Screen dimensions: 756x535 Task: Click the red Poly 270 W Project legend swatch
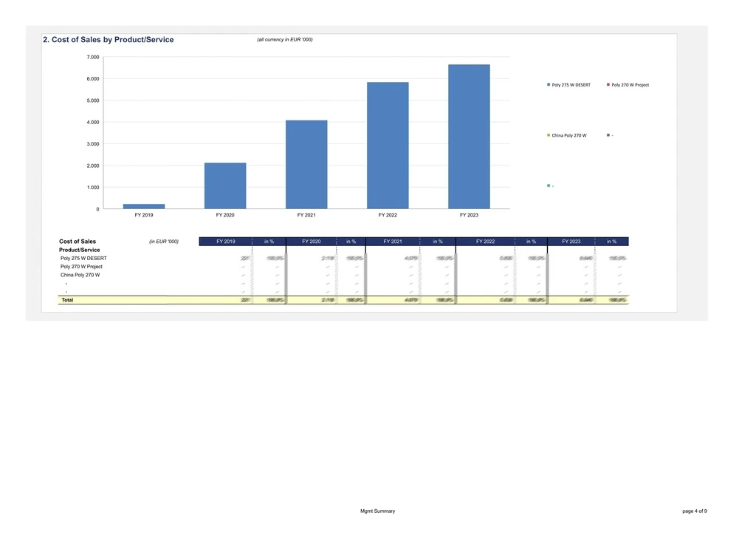tap(608, 85)
